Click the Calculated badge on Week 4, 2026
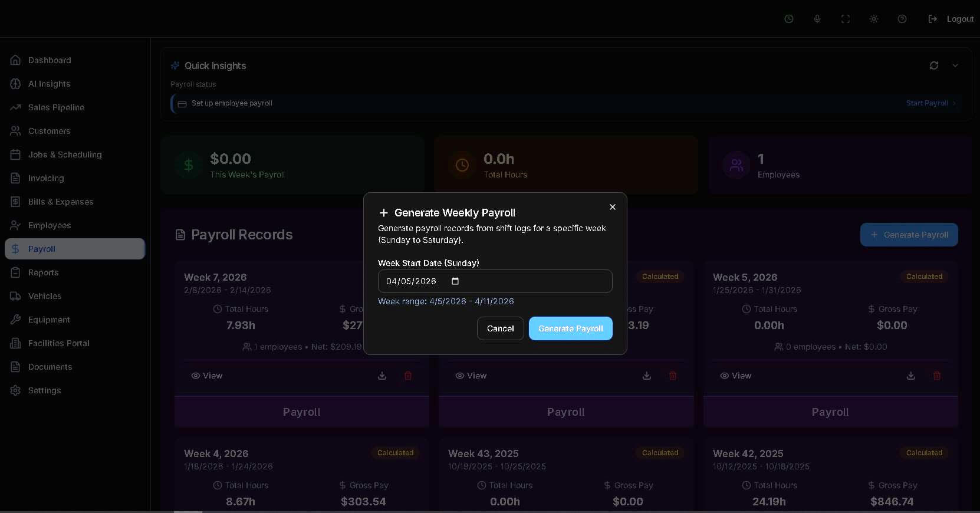 395,453
